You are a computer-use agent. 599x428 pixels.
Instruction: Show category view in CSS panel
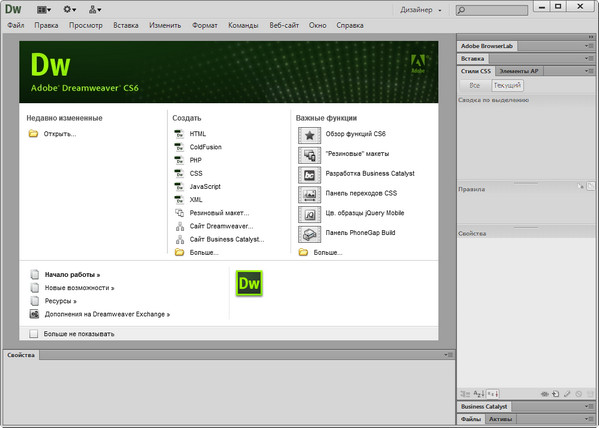click(465, 394)
